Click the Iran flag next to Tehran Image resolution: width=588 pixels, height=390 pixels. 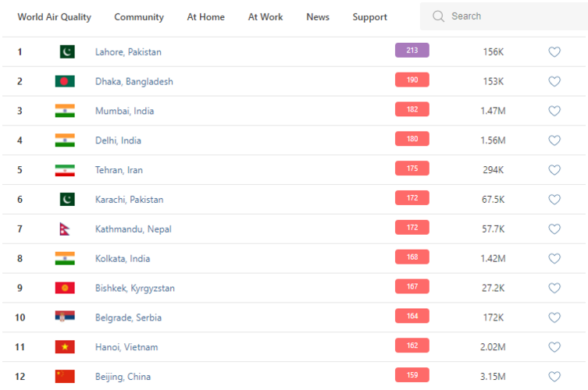point(65,170)
